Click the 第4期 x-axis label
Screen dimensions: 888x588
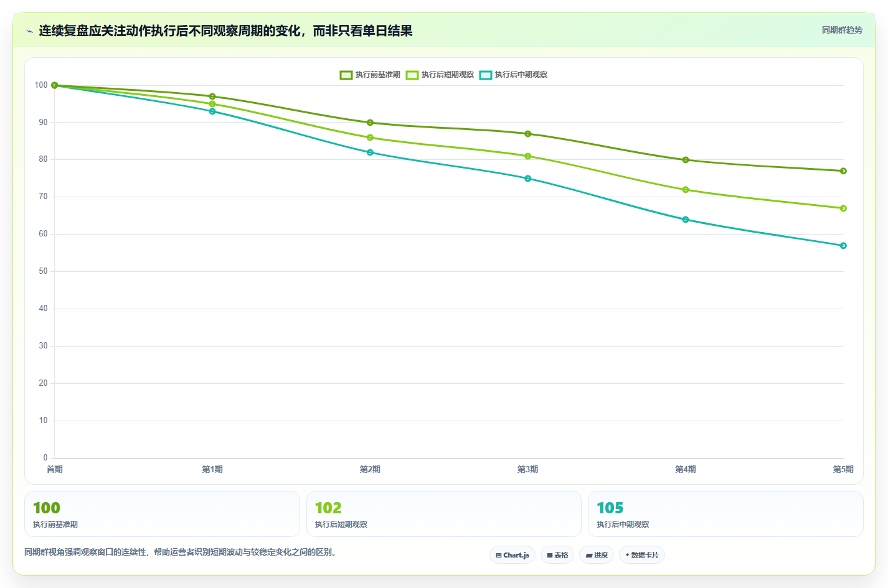[686, 469]
